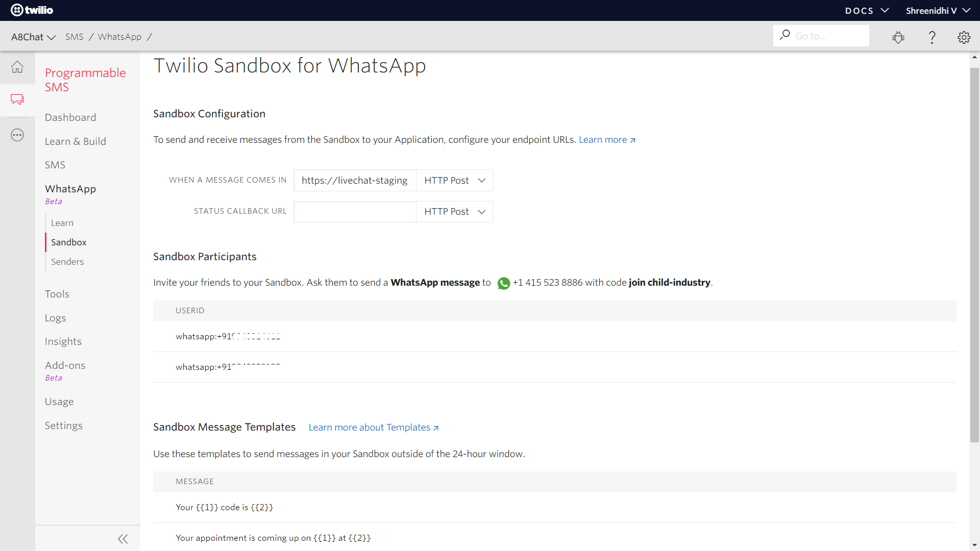Select Sandbox submenu item
The height and width of the screenshot is (551, 980).
pyautogui.click(x=69, y=242)
